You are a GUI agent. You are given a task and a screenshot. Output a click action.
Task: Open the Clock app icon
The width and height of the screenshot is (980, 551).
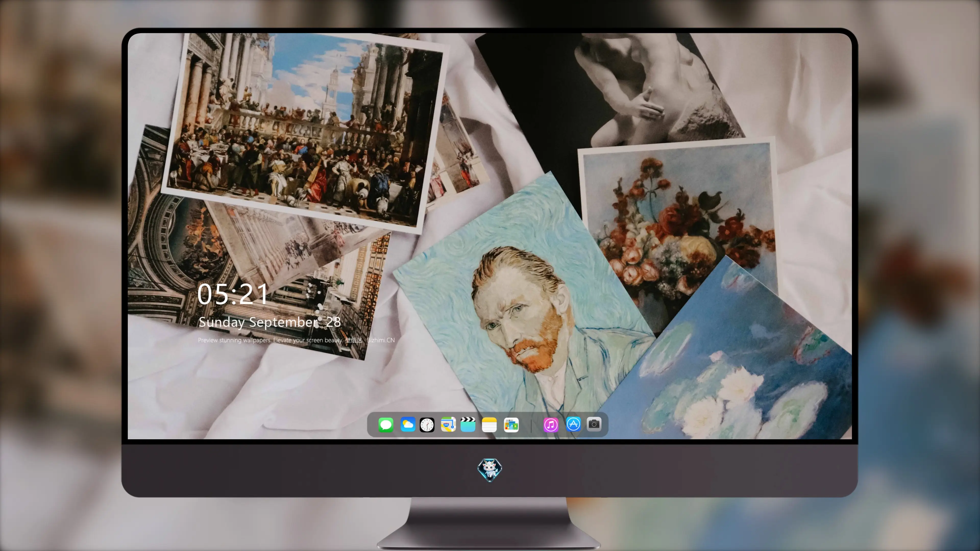427,425
